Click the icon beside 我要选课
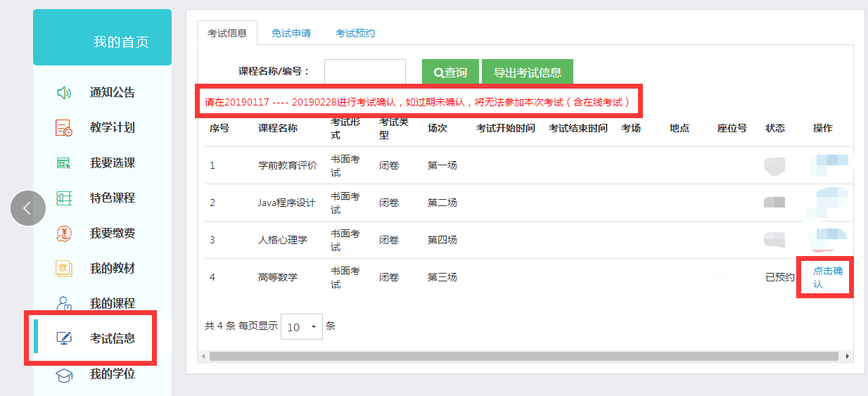Screen dimensions: 868x396 pos(64,163)
